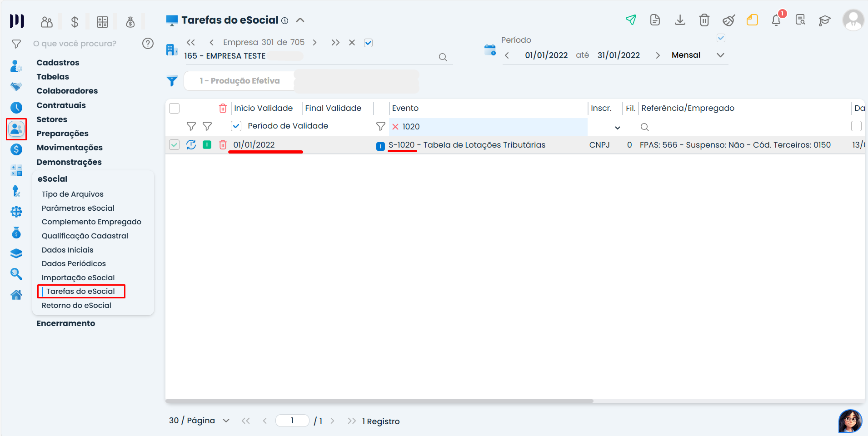868x436 pixels.
Task: Toggle the checkbox at right end of filter row
Action: click(x=856, y=126)
